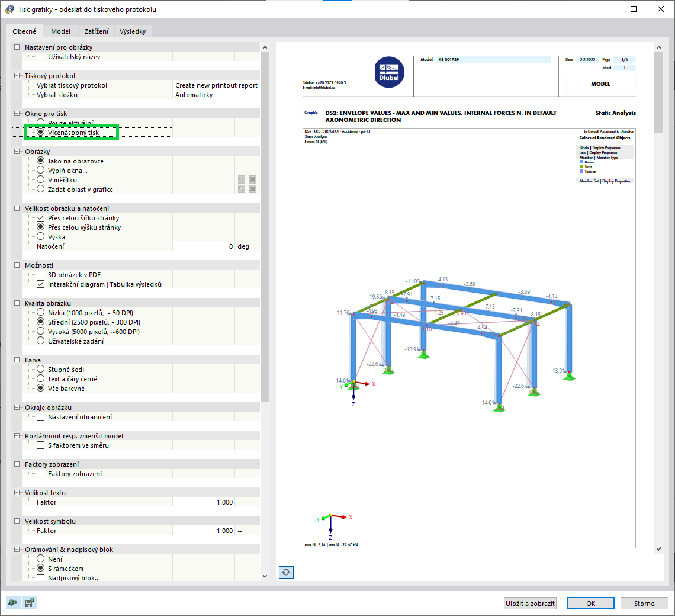Select the 'Není' frame option

[x=40, y=559]
